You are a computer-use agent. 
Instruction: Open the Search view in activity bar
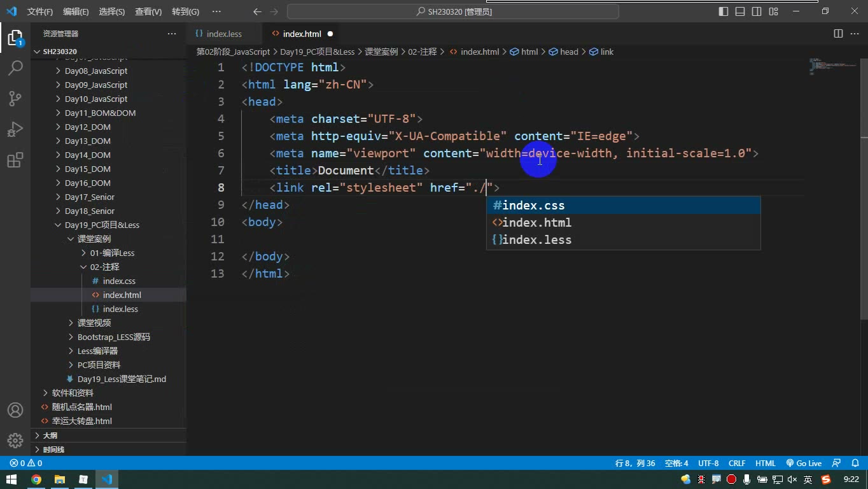[15, 67]
